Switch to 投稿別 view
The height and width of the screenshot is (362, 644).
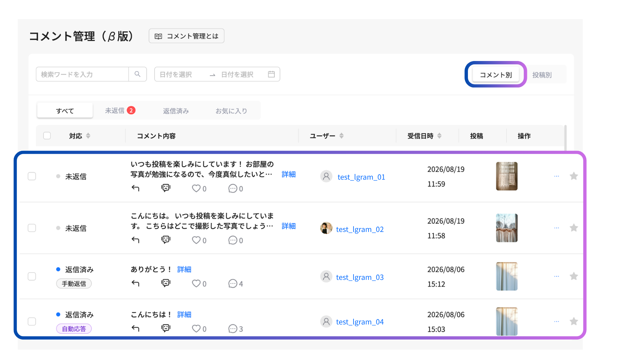542,75
